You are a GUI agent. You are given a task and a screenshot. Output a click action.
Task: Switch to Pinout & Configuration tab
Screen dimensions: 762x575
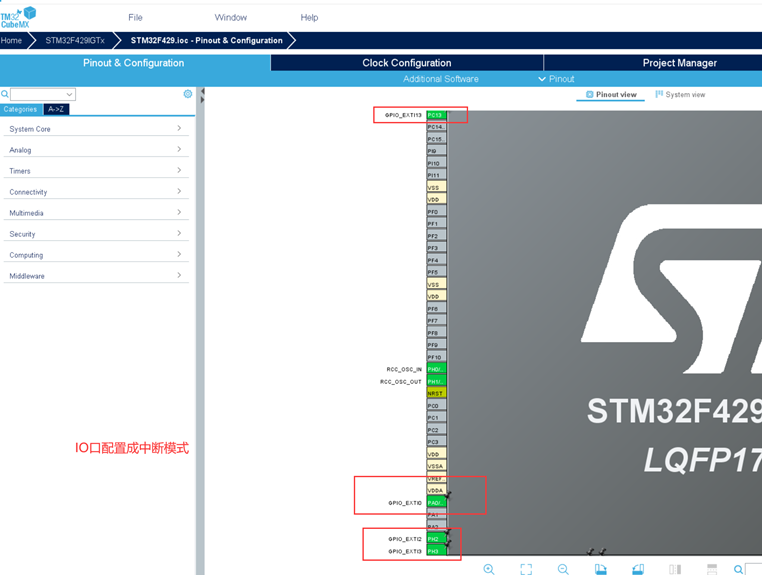[x=134, y=63]
